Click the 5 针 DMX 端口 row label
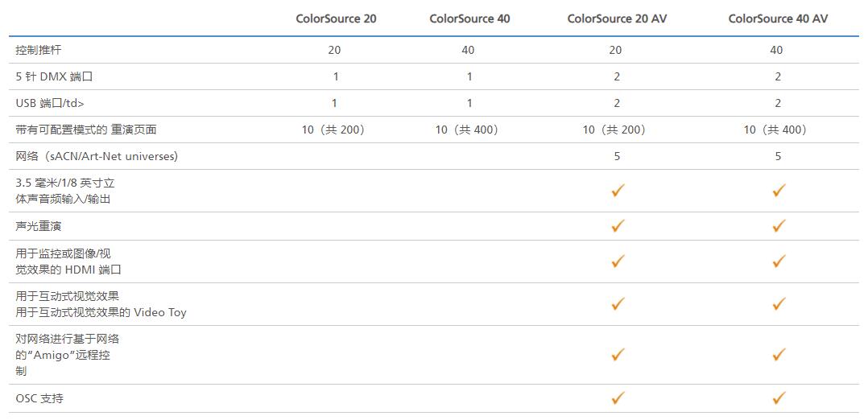The width and height of the screenshot is (868, 420). pyautogui.click(x=54, y=76)
